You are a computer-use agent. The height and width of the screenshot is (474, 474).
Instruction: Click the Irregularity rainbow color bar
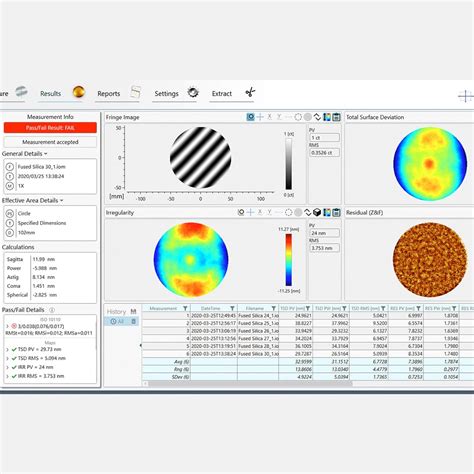[x=289, y=260]
